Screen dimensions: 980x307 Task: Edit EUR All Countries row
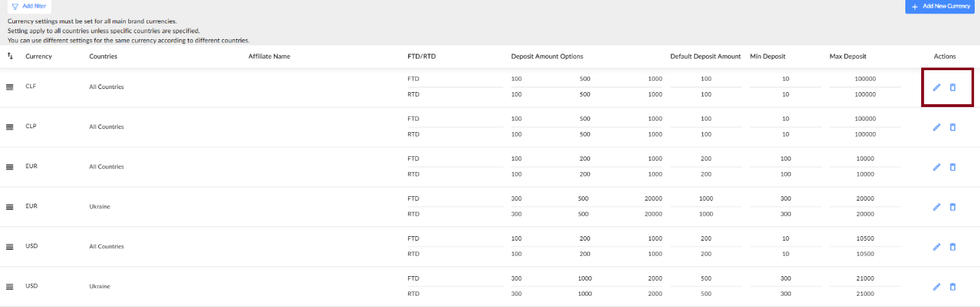tap(937, 167)
